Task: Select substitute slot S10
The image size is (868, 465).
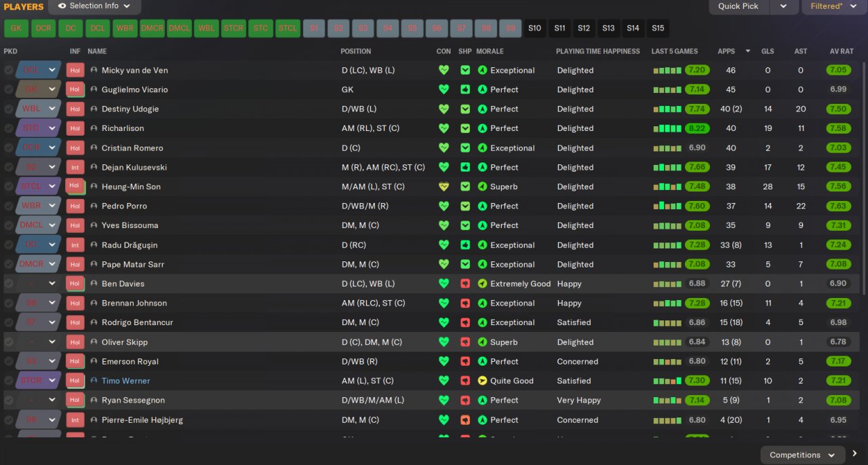Action: tap(535, 29)
